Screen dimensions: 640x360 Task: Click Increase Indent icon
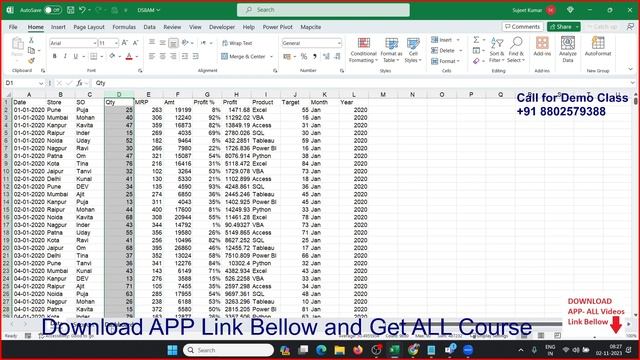[x=196, y=56]
